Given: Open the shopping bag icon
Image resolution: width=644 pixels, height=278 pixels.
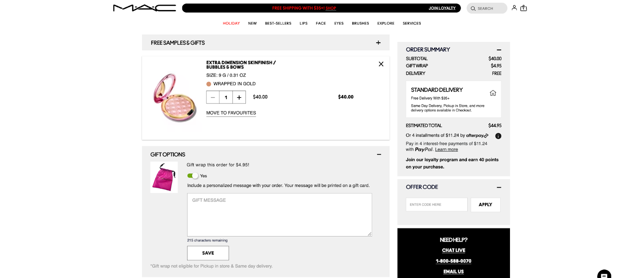Looking at the screenshot, I should tap(524, 8).
